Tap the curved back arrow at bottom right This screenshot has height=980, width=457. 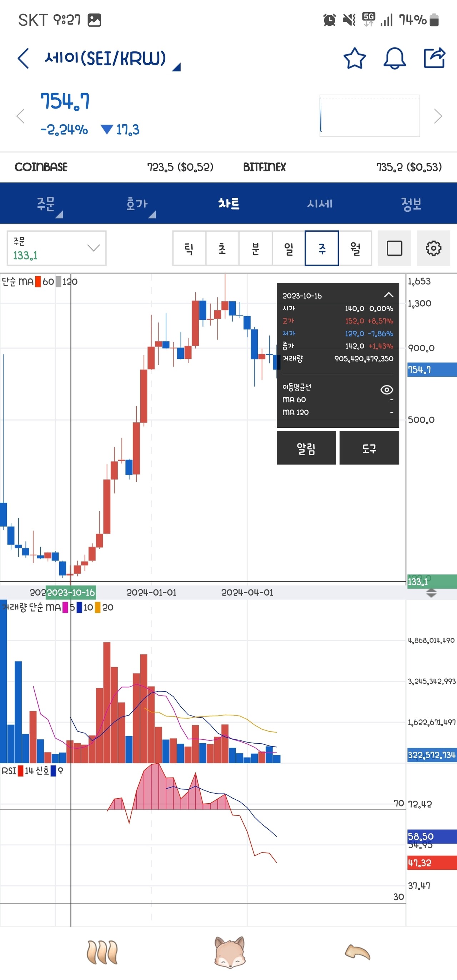tap(357, 952)
